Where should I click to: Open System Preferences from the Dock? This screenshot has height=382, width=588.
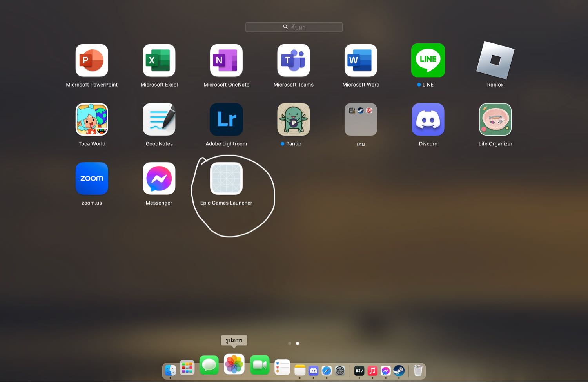click(x=340, y=371)
